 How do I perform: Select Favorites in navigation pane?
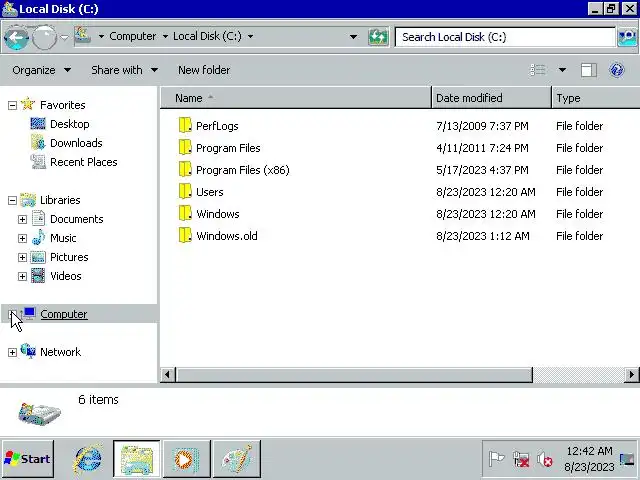coord(62,105)
